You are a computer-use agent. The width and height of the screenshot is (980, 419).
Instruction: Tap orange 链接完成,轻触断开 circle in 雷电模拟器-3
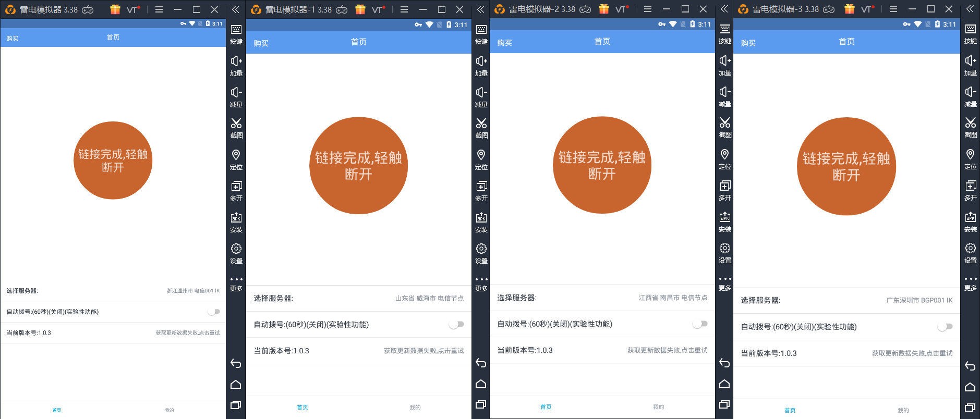pyautogui.click(x=846, y=166)
